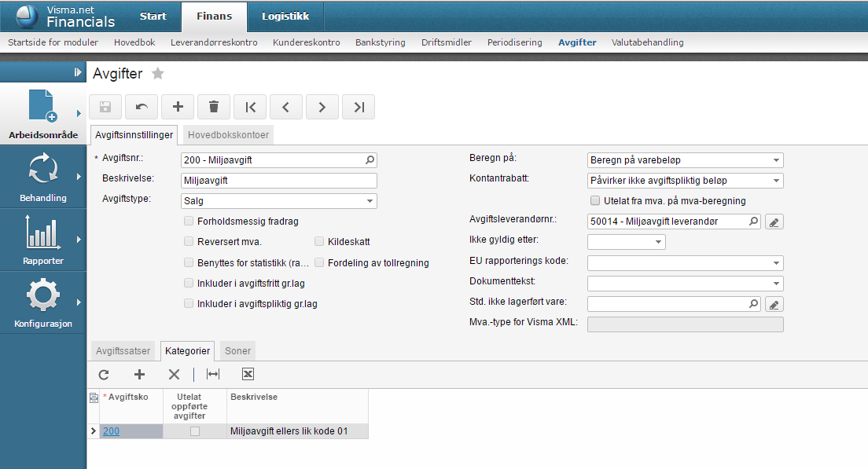Open Rapporter section in sidebar
The image size is (868, 469).
tap(43, 240)
